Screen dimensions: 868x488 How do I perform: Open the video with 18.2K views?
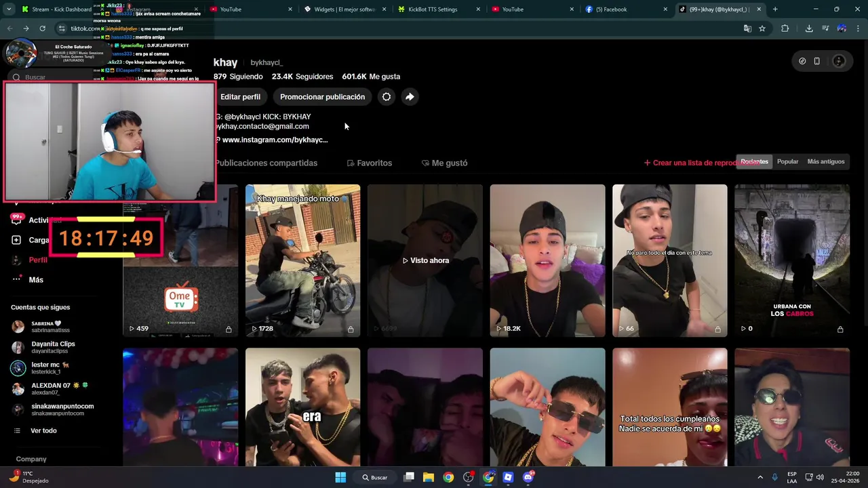(547, 260)
